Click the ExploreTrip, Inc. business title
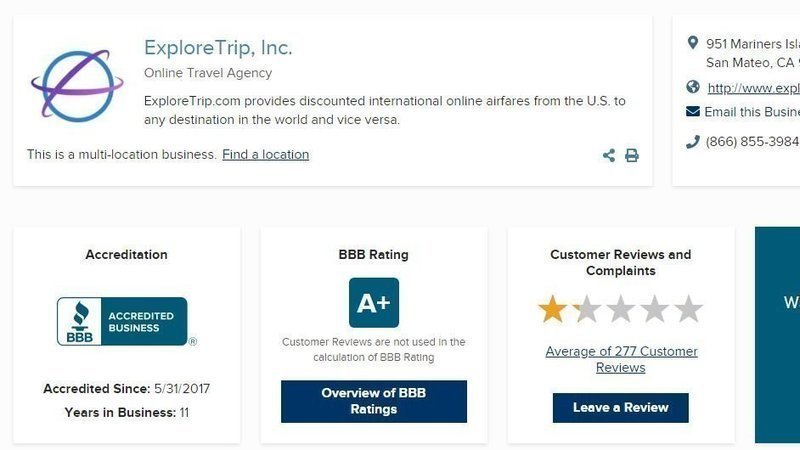The width and height of the screenshot is (800, 450). (218, 48)
